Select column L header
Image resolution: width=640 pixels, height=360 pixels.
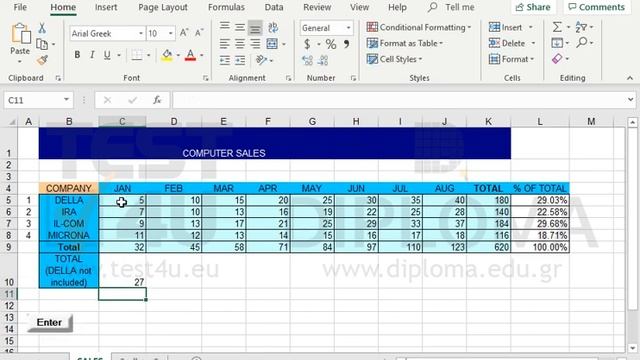click(x=540, y=121)
